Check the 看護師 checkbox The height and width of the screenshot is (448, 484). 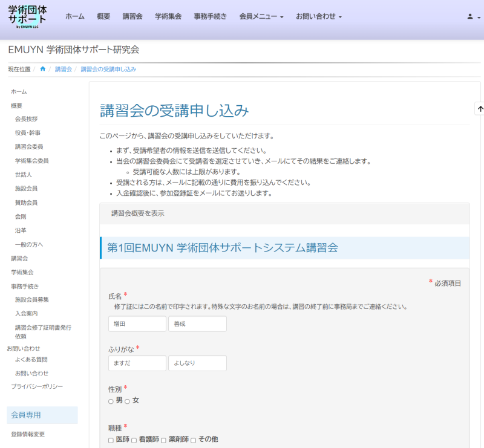[x=134, y=440]
